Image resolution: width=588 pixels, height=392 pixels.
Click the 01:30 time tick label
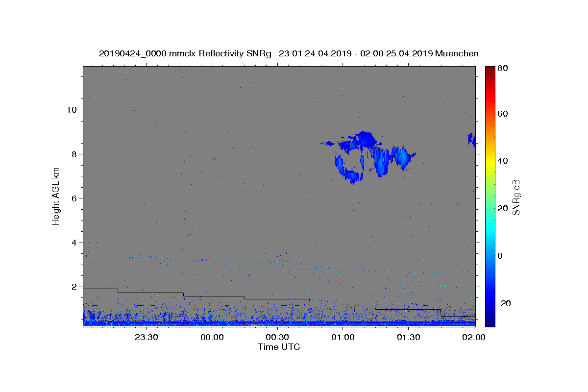click(x=409, y=337)
